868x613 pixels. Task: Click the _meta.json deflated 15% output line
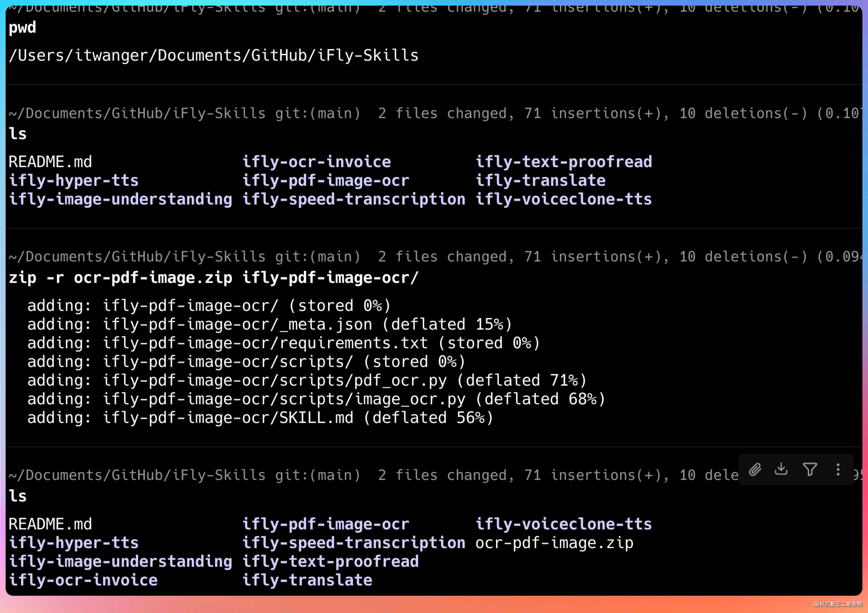coord(269,324)
